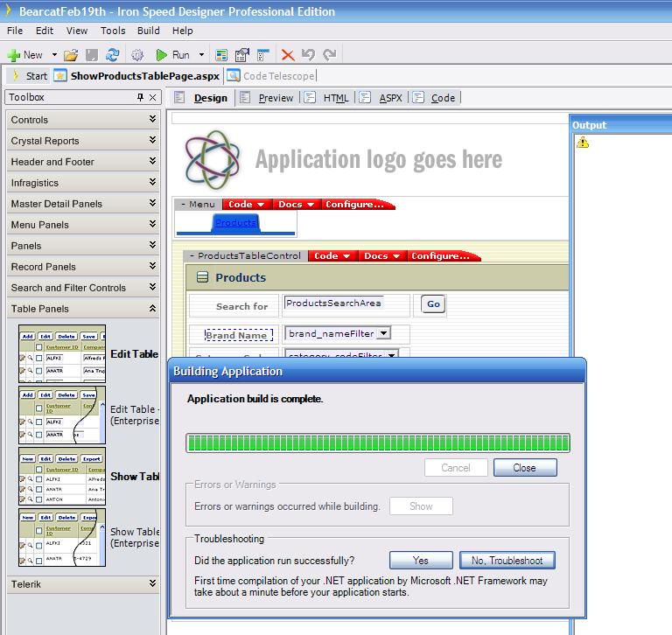Screen dimensions: 672x635
Task: Click the red X delete toolbar icon
Action: (288, 55)
